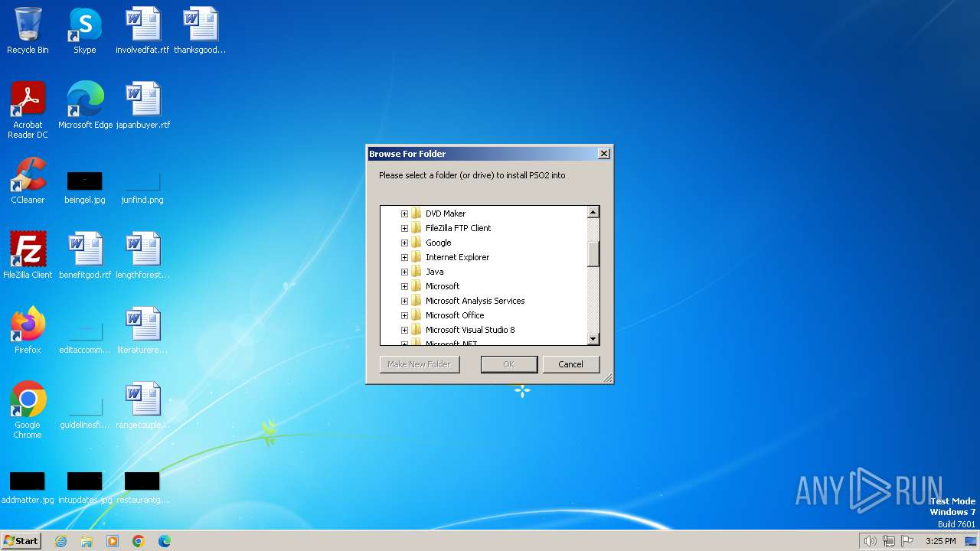This screenshot has height=551, width=980.
Task: Click the folder list scroll down arrow
Action: (x=593, y=339)
